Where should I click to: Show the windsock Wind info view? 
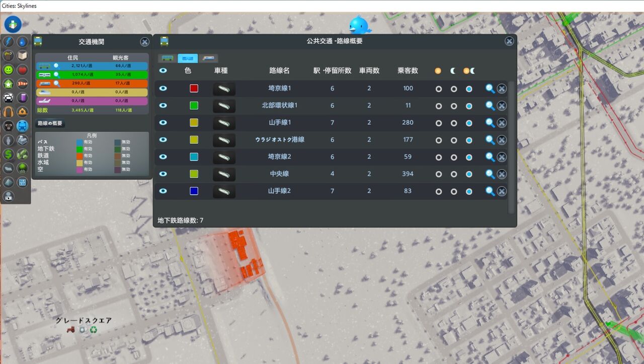tap(23, 84)
